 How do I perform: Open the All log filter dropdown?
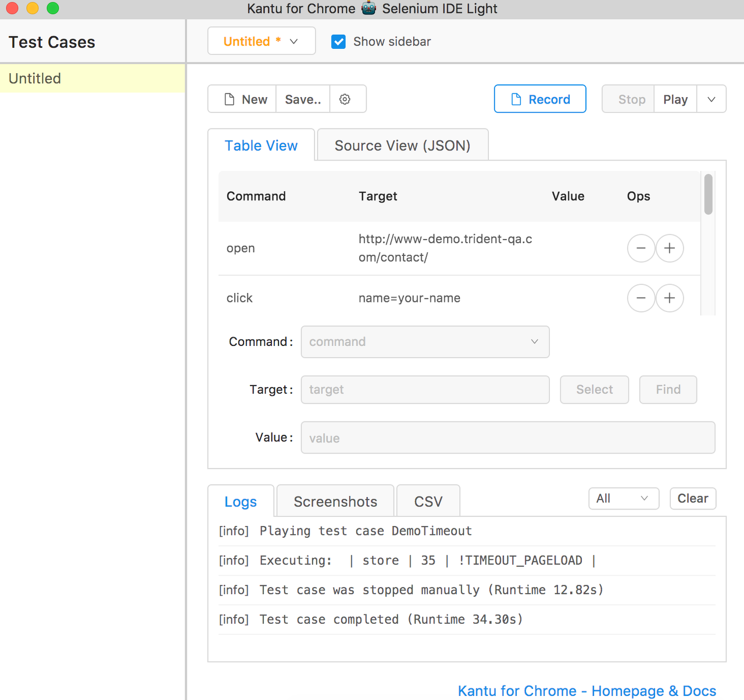pos(624,498)
